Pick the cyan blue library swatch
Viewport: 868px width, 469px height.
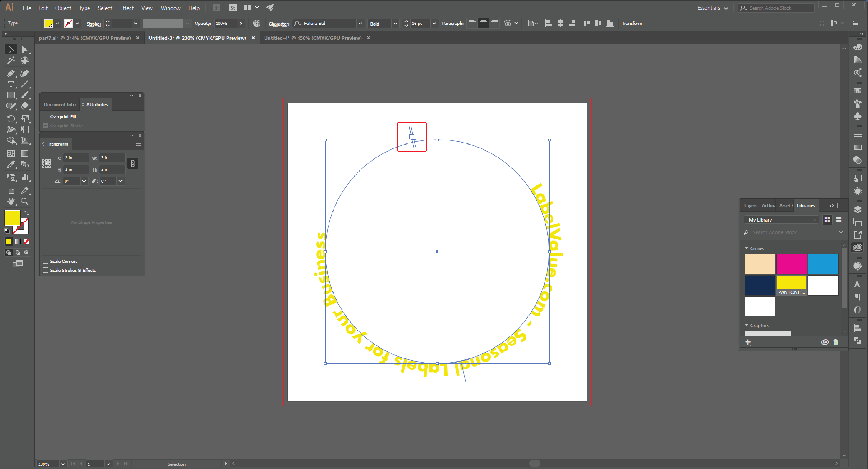click(x=823, y=264)
